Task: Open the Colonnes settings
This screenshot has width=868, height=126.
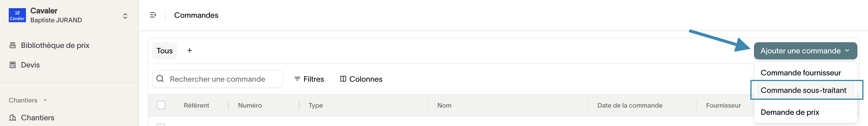Action: click(361, 79)
